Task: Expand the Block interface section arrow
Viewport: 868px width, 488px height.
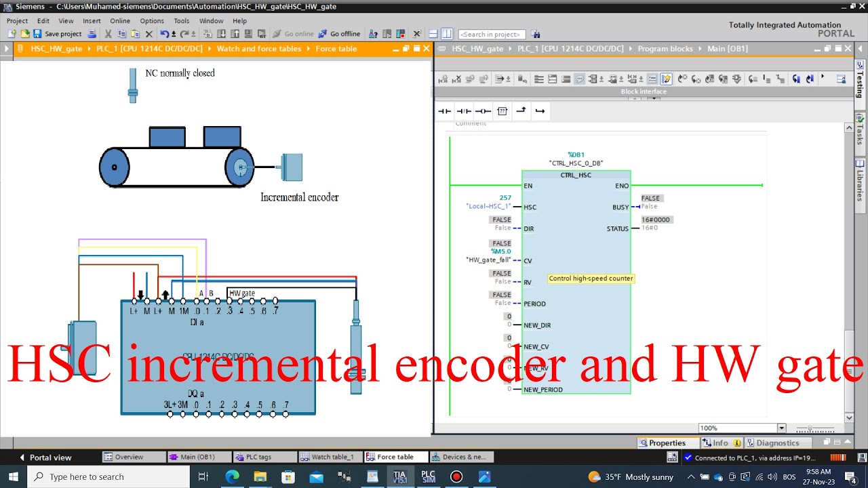Action: 654,98
